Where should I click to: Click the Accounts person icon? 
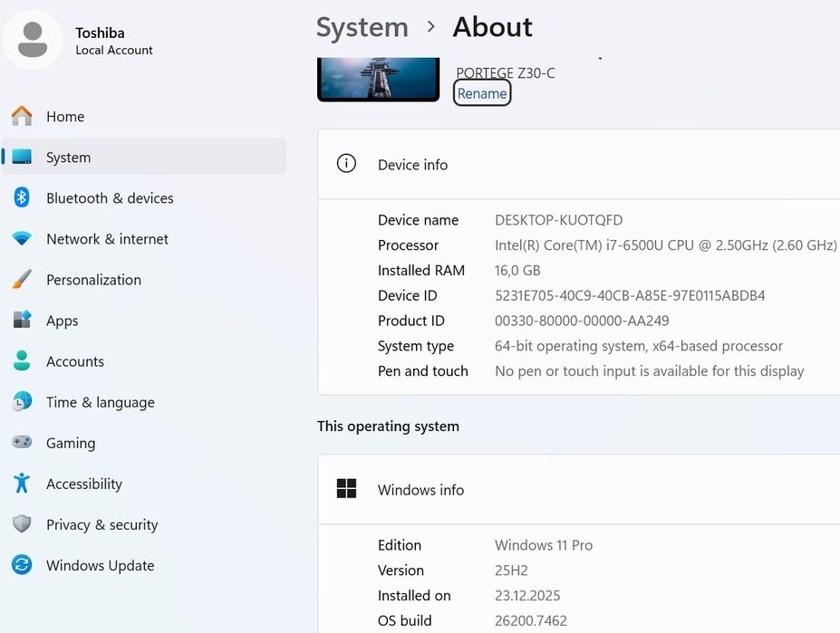point(22,361)
